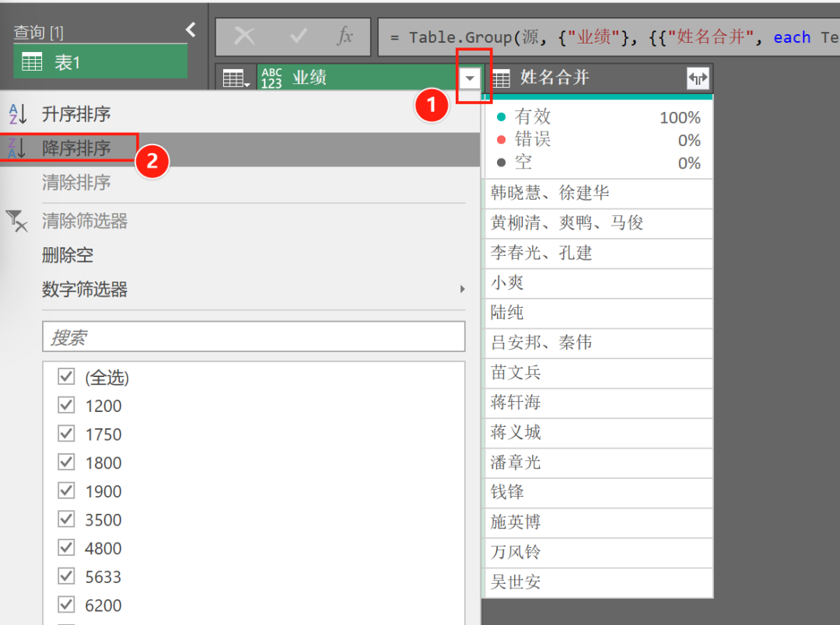Click the 业绩 column header

click(x=370, y=79)
